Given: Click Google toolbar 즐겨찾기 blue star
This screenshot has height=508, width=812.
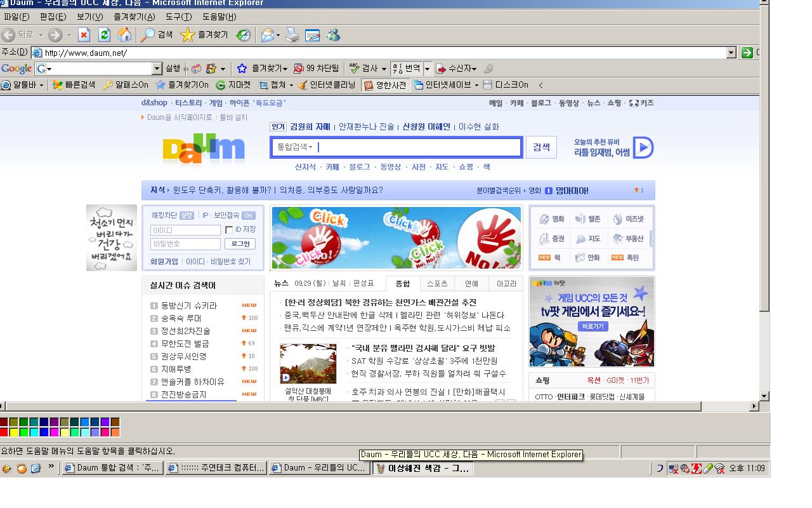Looking at the screenshot, I should [242, 69].
